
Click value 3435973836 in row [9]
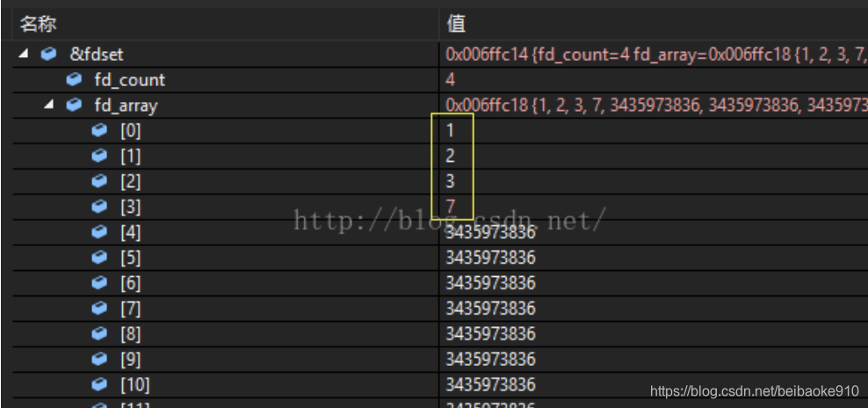pos(490,360)
